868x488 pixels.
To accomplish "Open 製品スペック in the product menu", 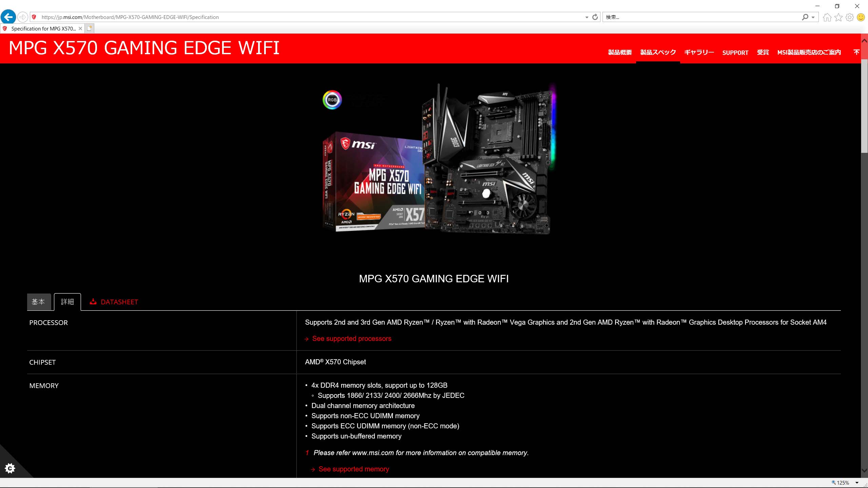I will (x=658, y=52).
